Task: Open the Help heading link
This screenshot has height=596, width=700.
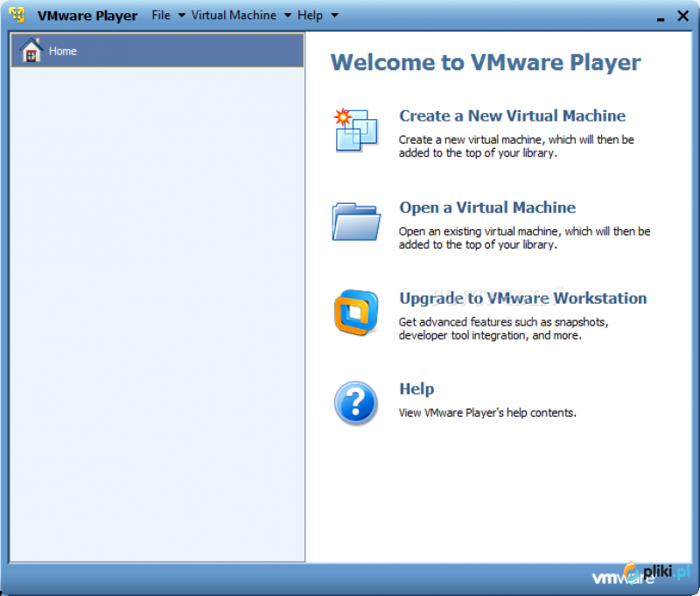Action: (x=416, y=389)
